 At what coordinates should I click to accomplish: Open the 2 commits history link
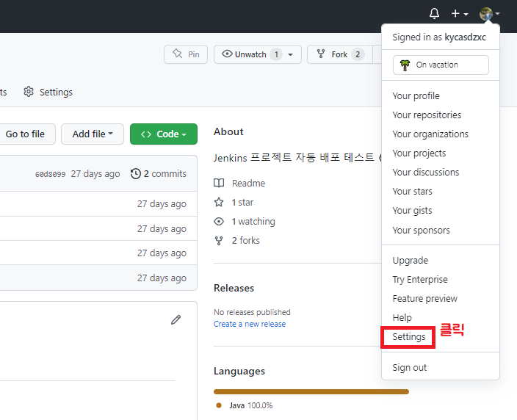pos(159,174)
